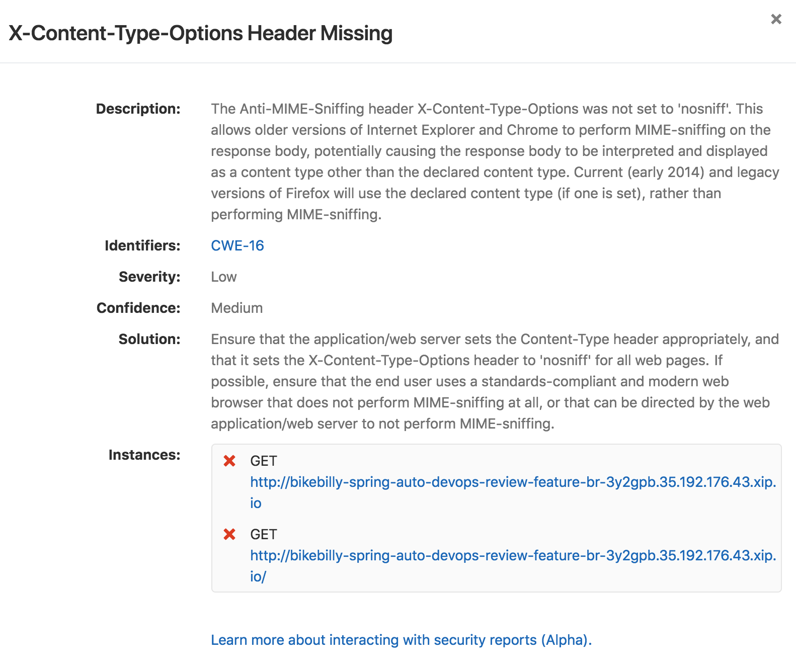796x672 pixels.
Task: Click the Severity field label
Action: tap(149, 277)
